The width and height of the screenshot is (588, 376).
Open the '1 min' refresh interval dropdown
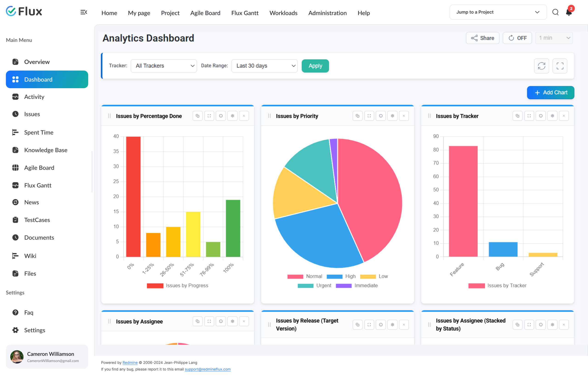tap(554, 38)
